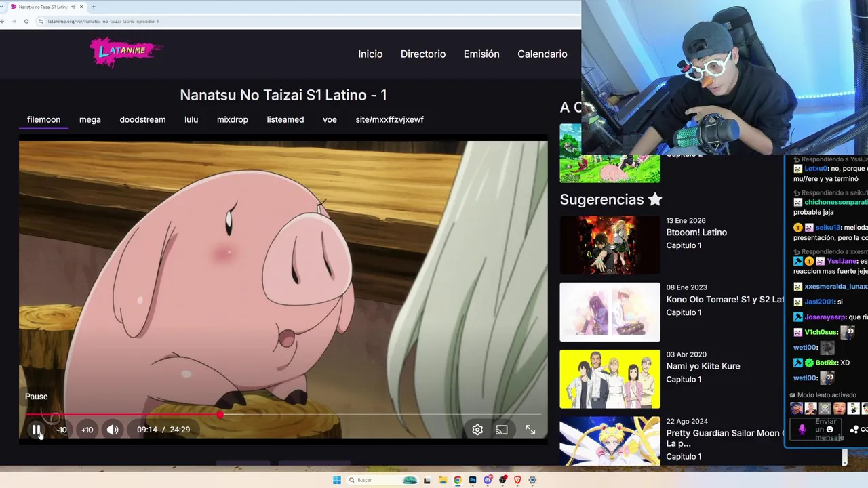868x488 pixels.
Task: Click username seiku13 in chat
Action: point(828,228)
